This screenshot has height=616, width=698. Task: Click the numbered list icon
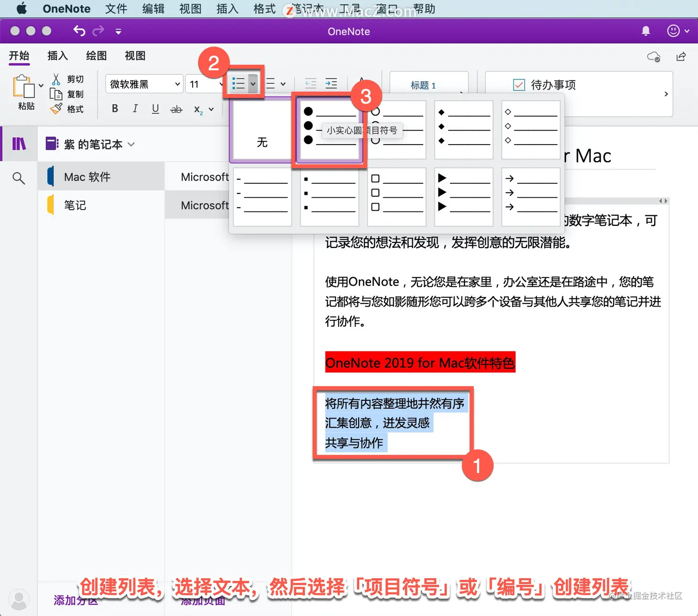(x=271, y=84)
